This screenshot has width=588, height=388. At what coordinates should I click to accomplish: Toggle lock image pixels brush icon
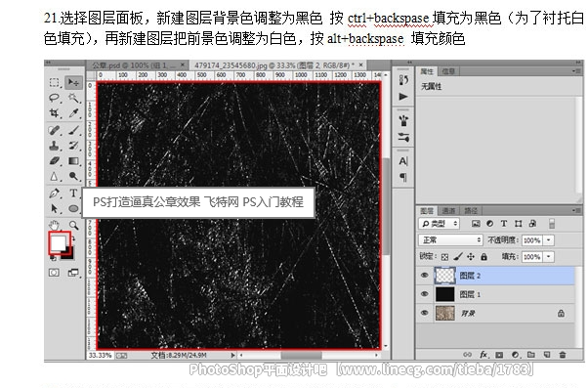(x=458, y=257)
